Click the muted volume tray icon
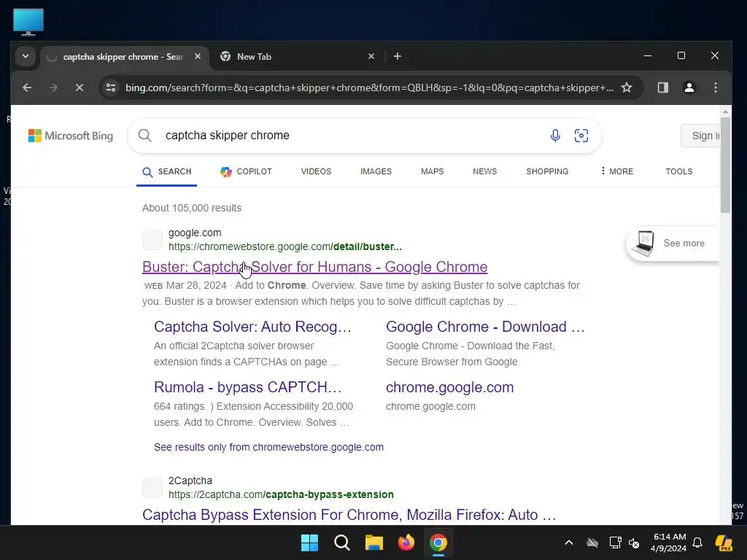Viewport: 747px width, 560px height. 634,542
